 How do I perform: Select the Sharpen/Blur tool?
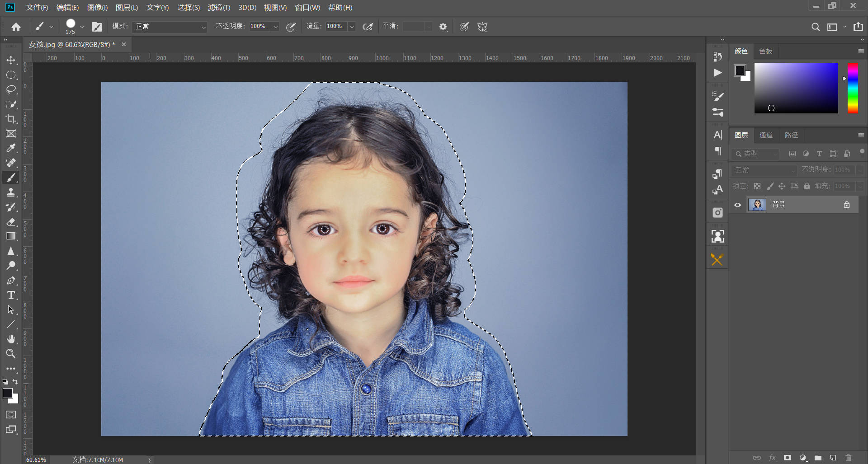(x=11, y=251)
